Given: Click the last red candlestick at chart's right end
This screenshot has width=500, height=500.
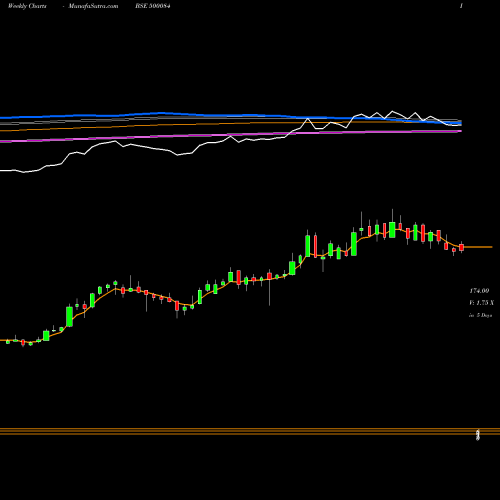Looking at the screenshot, I should pyautogui.click(x=461, y=247).
